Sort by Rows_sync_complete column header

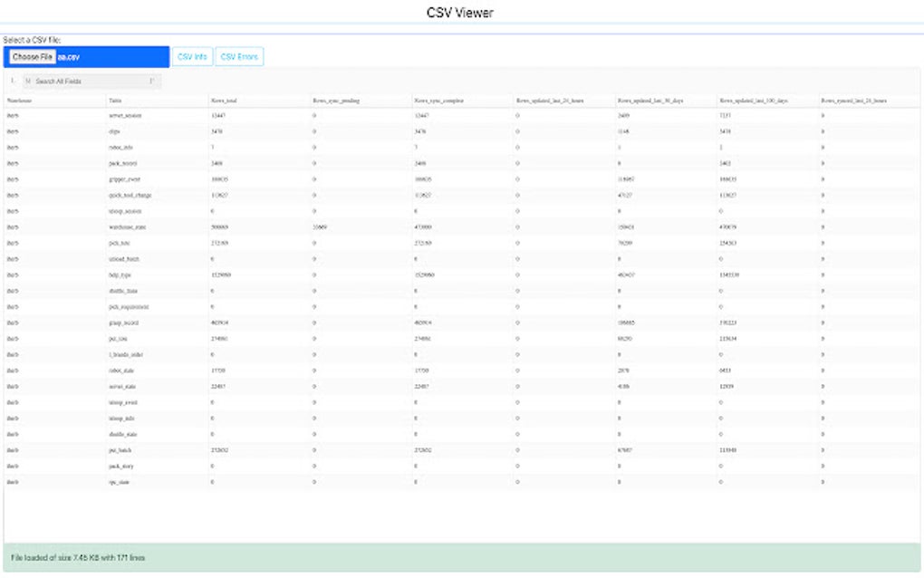[439, 101]
